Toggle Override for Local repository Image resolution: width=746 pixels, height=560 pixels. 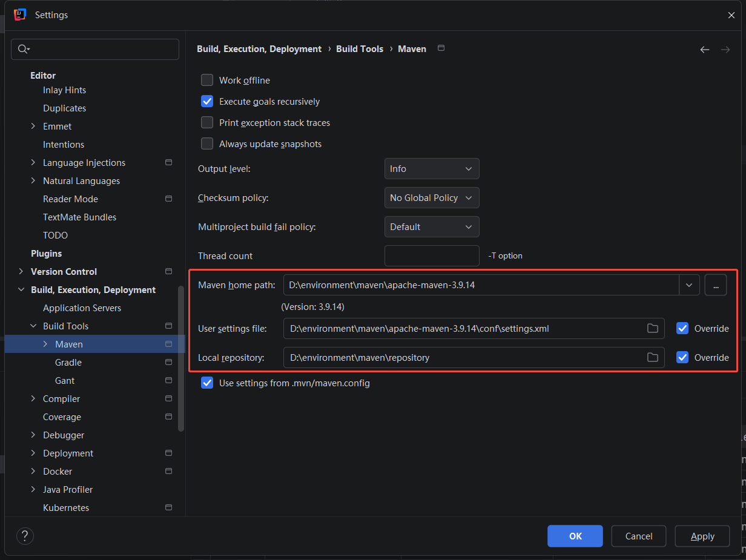(x=682, y=357)
